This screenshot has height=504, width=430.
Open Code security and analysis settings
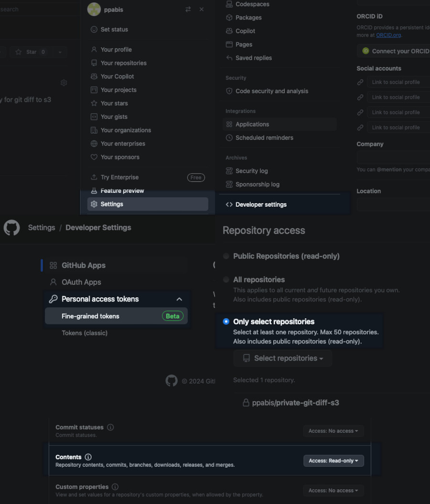pos(272,91)
